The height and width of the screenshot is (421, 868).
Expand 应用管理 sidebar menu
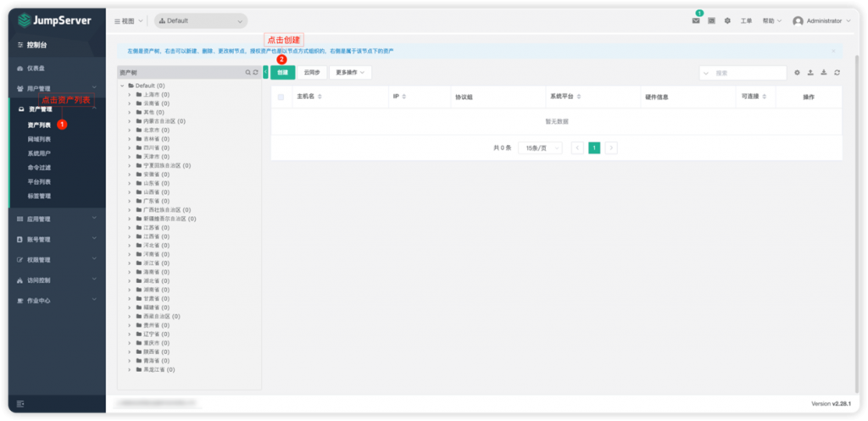[x=57, y=219]
